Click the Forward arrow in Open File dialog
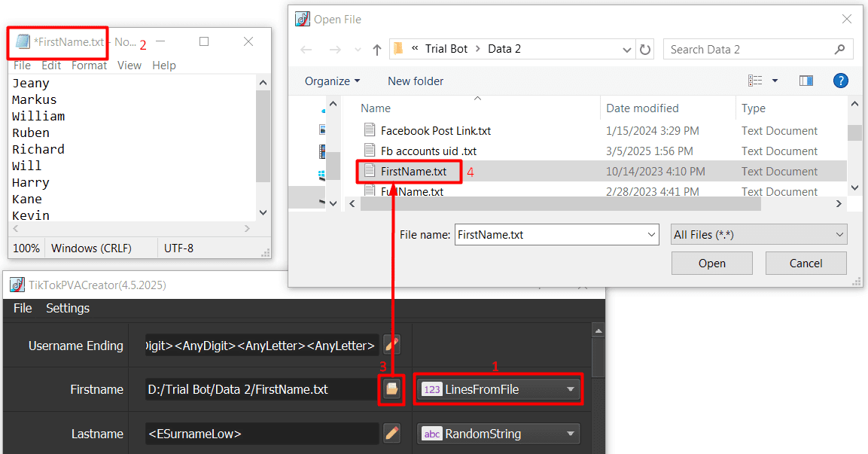868x454 pixels. click(335, 50)
